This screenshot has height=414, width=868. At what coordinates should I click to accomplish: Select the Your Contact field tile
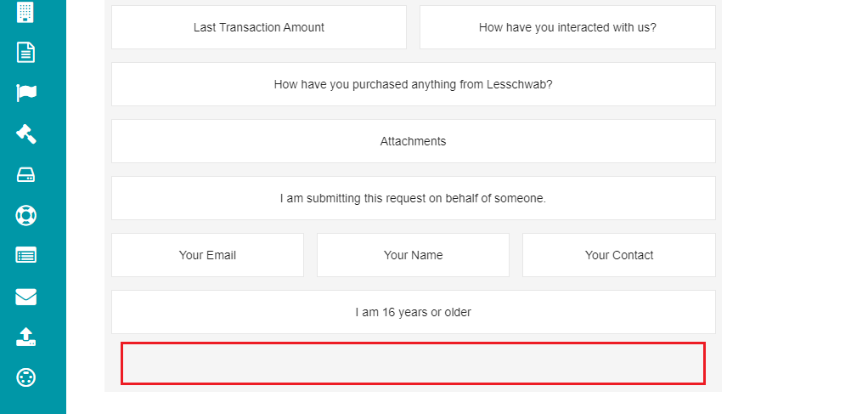click(619, 255)
